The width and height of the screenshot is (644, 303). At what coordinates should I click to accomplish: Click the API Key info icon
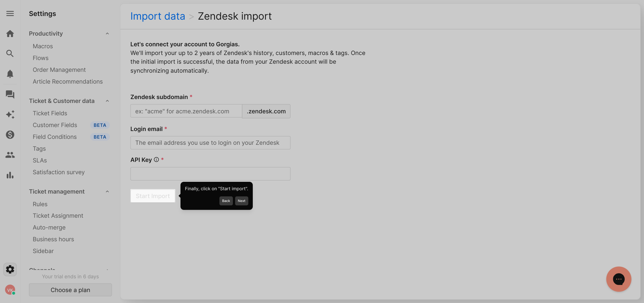click(x=156, y=160)
